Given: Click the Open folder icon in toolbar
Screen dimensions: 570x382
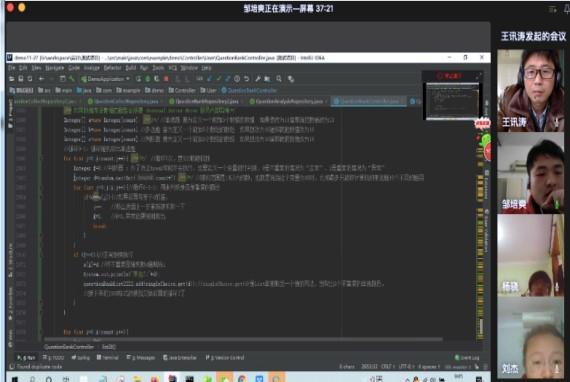Looking at the screenshot, I should [x=12, y=79].
